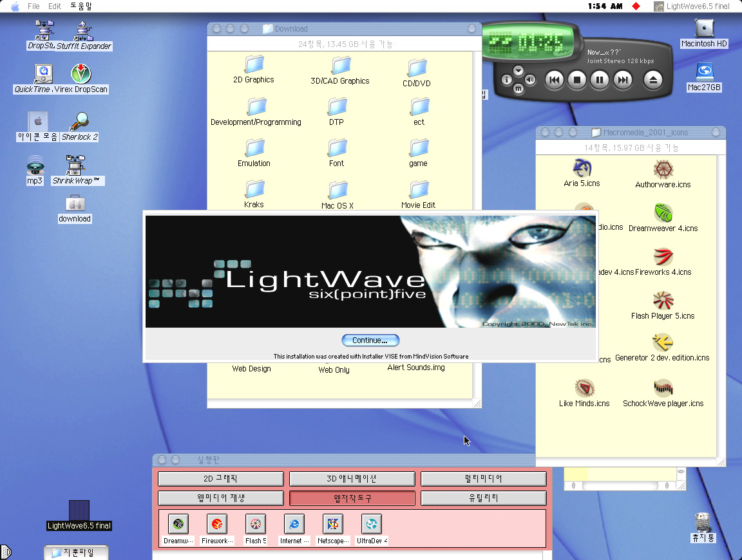
Task: Click the 멀티미디어 launcher category button
Action: coord(483,479)
